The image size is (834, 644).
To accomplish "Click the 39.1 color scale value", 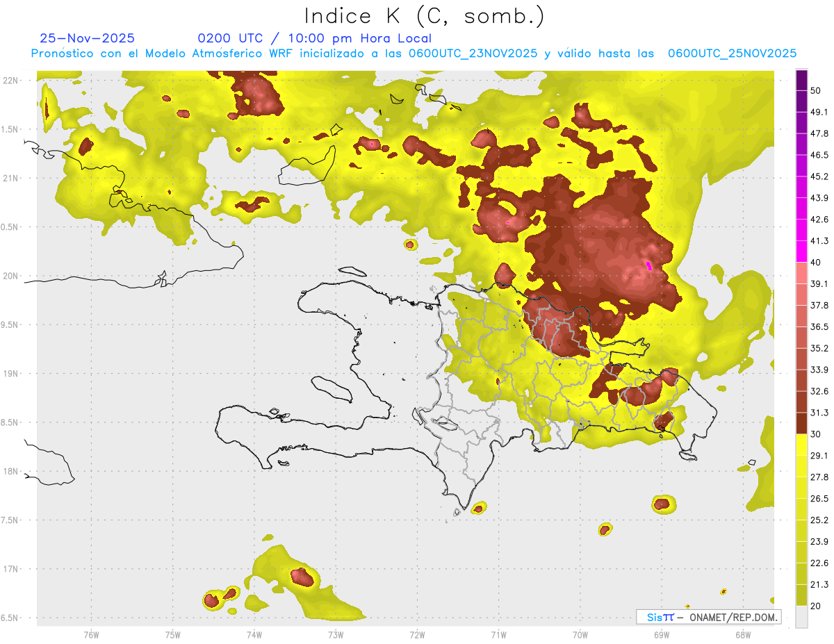I will click(819, 283).
